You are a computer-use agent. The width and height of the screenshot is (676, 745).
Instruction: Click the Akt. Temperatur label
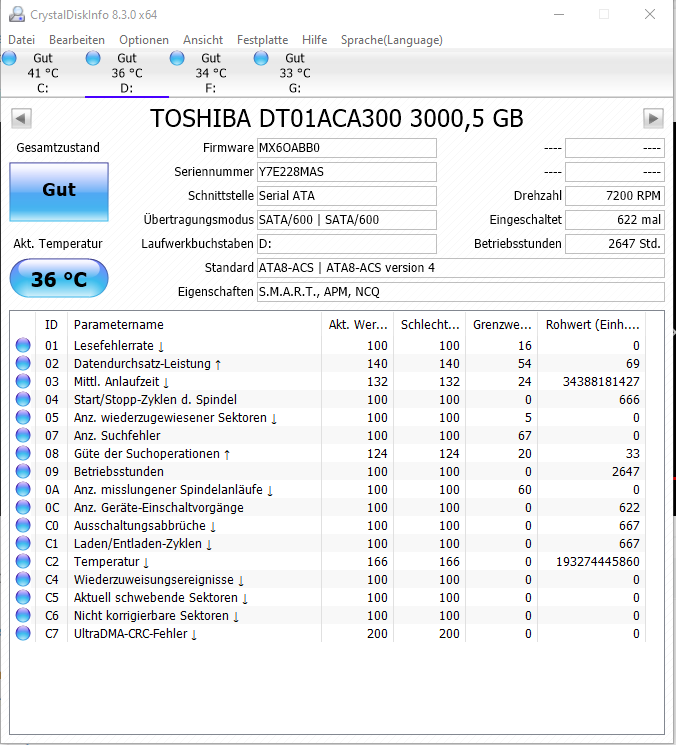pos(58,244)
